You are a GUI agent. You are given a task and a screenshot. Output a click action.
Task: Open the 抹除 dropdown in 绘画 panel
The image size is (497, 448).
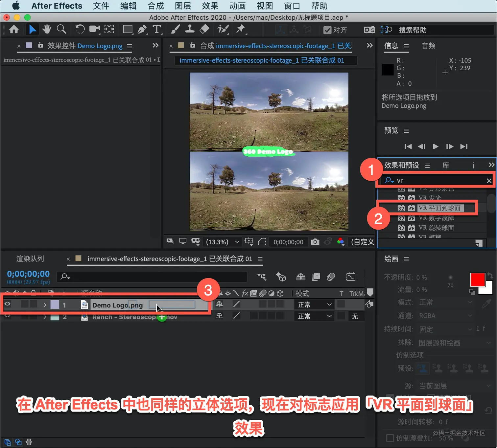[455, 343]
